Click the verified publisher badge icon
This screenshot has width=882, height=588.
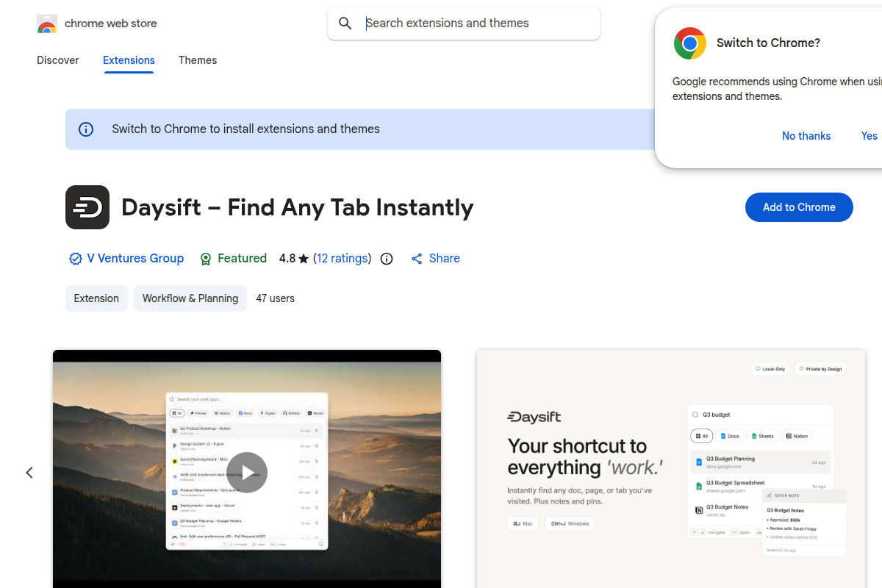(75, 259)
